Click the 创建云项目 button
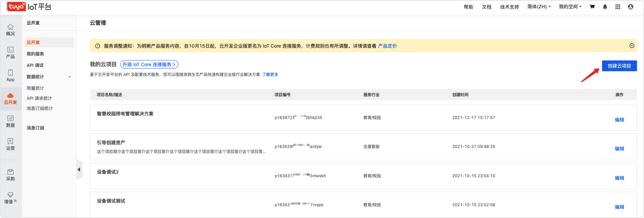 tap(619, 66)
